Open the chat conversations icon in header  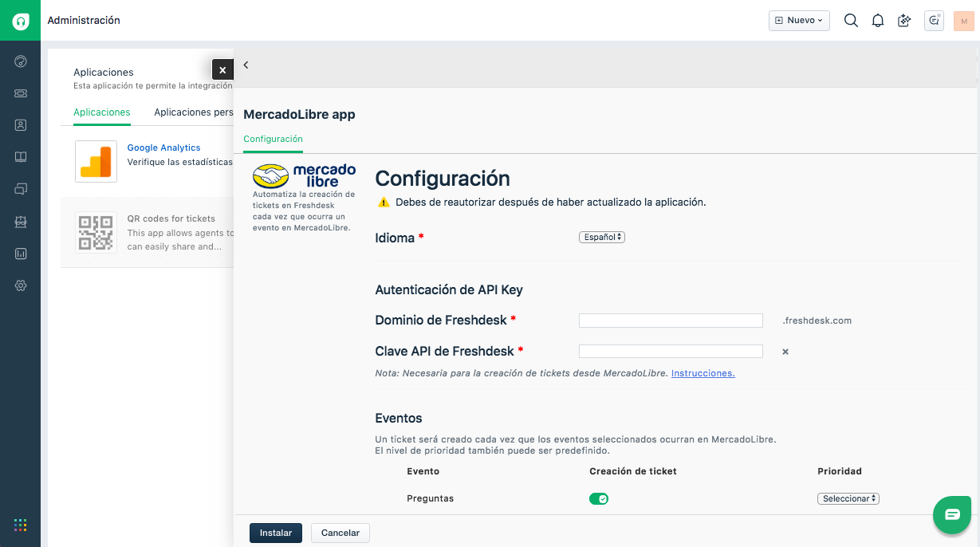[x=934, y=21]
